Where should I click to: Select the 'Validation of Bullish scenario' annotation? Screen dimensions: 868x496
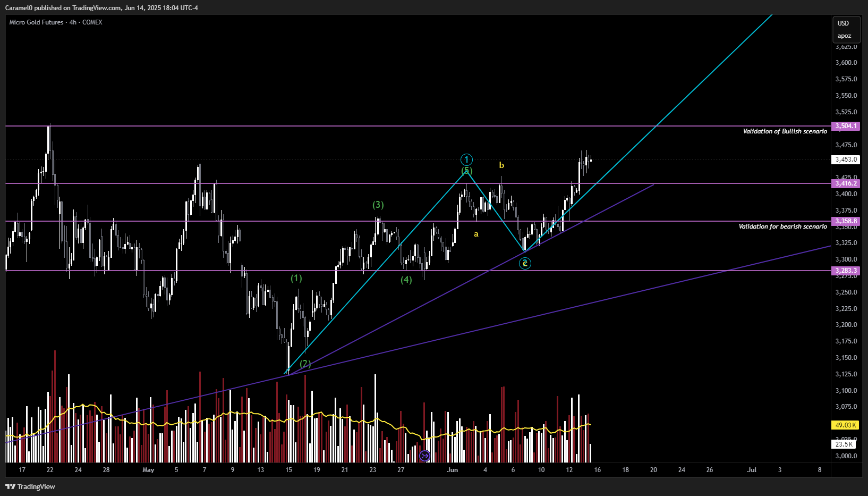tap(785, 131)
